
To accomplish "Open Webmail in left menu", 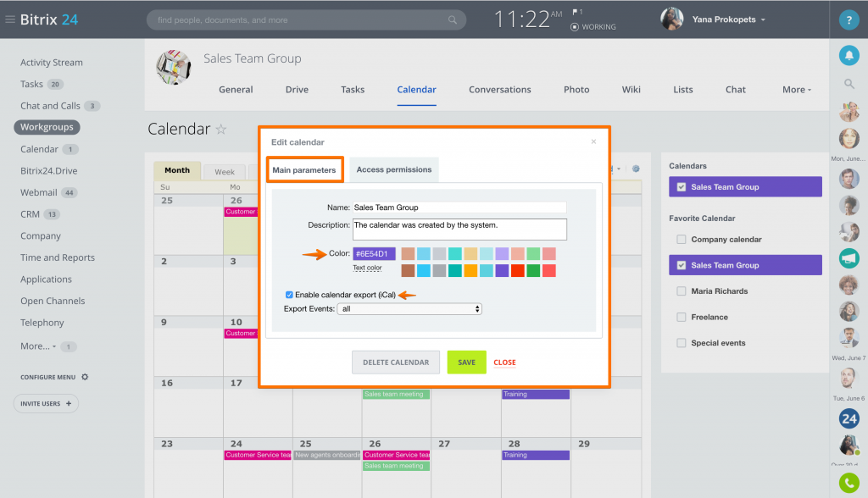I will (x=39, y=192).
